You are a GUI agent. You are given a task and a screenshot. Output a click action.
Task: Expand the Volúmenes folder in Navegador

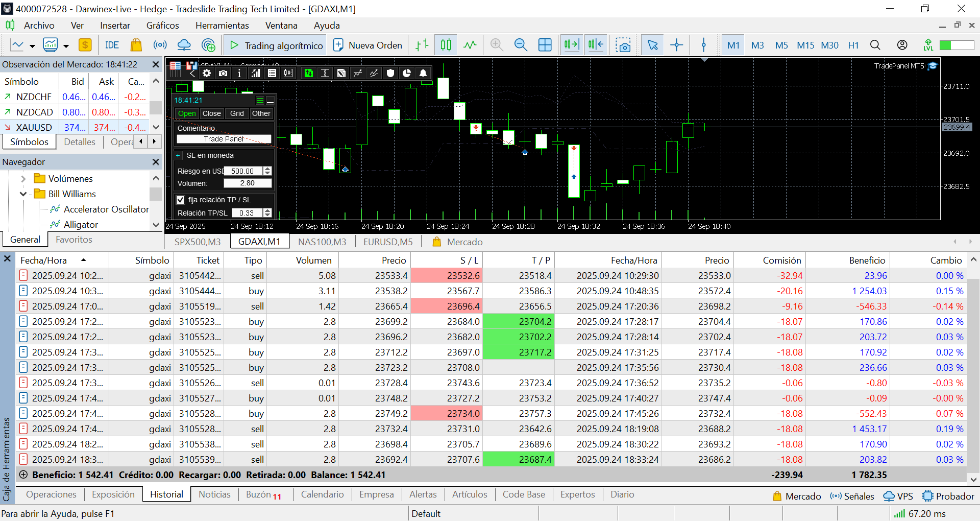coord(23,179)
